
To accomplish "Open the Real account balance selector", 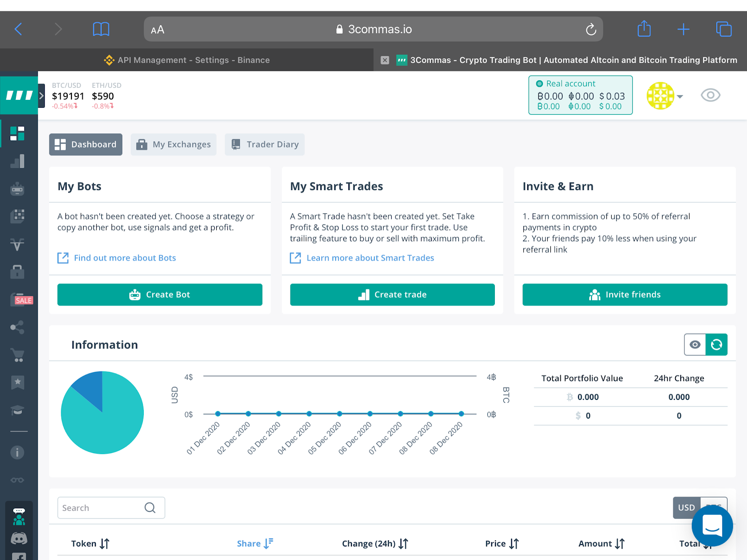I will pyautogui.click(x=580, y=95).
